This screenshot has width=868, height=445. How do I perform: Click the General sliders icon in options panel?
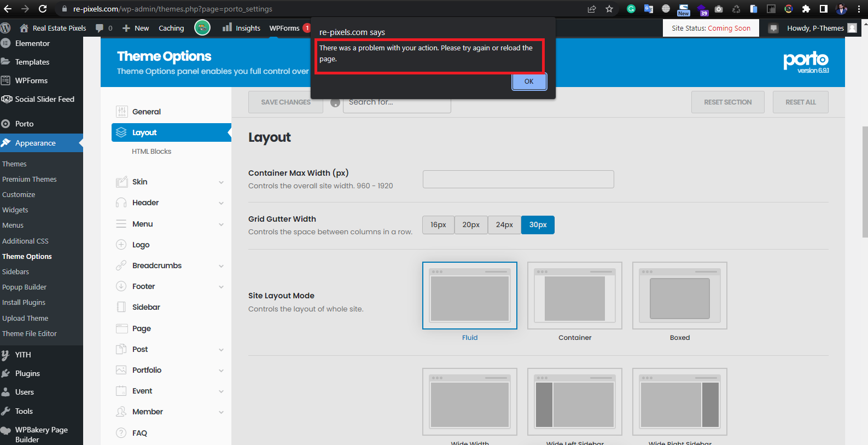[121, 112]
